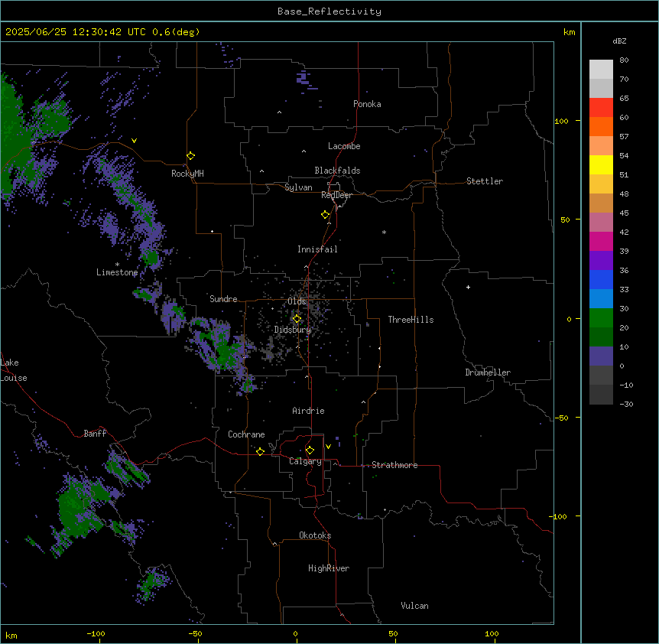Click the Vulcan label

point(414,606)
